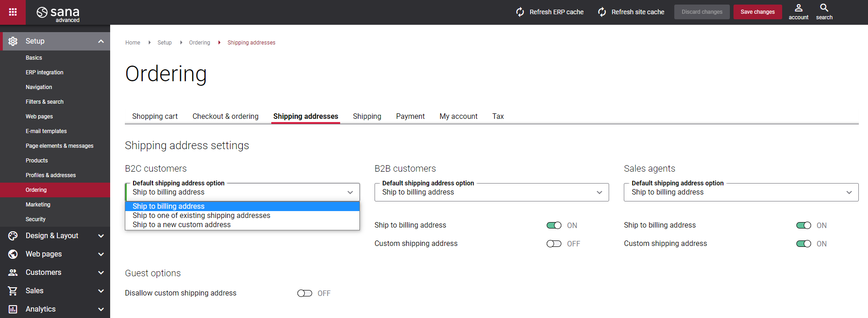Go to Setup breadcrumb link
The image size is (868, 318).
click(x=164, y=43)
